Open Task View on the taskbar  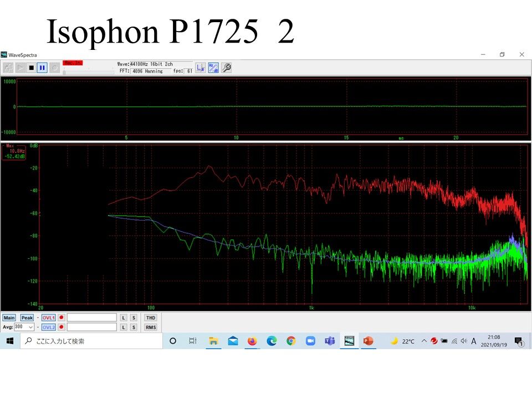(x=193, y=341)
